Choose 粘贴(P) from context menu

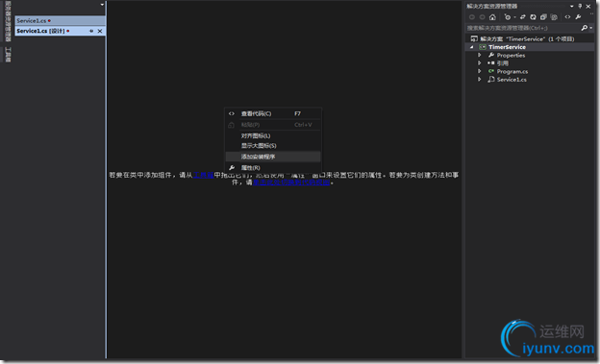point(273,125)
